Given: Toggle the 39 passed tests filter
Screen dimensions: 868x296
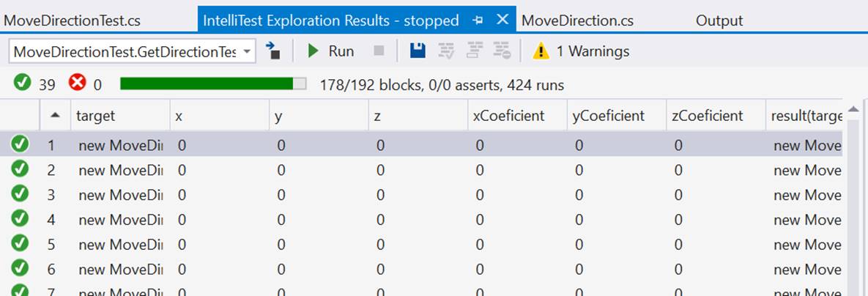Looking at the screenshot, I should point(35,84).
